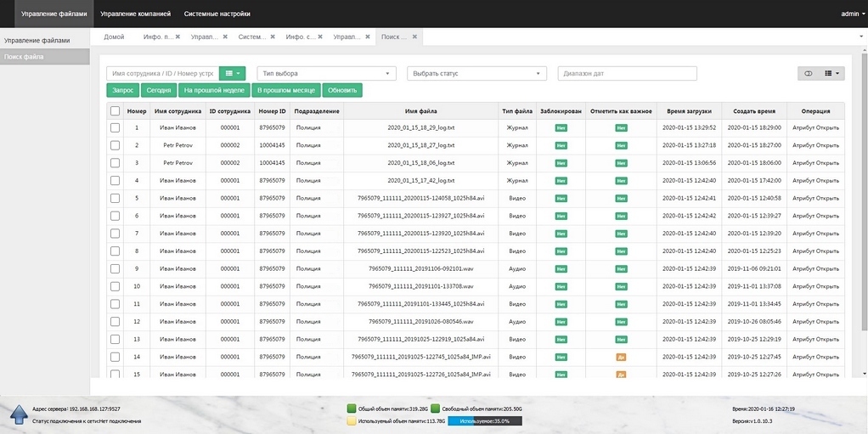Tick the select-all checkbox in table header
Viewport: 868px width, 434px height.
115,110
